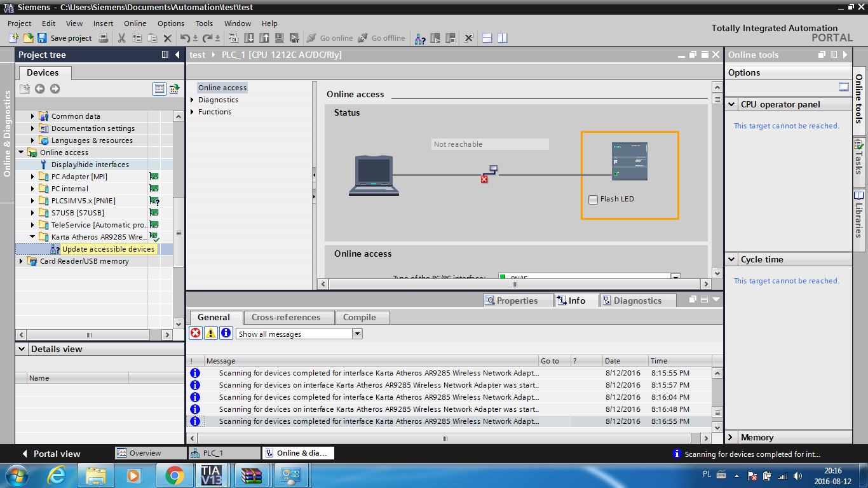Expand the Languages & resources node

[33, 140]
